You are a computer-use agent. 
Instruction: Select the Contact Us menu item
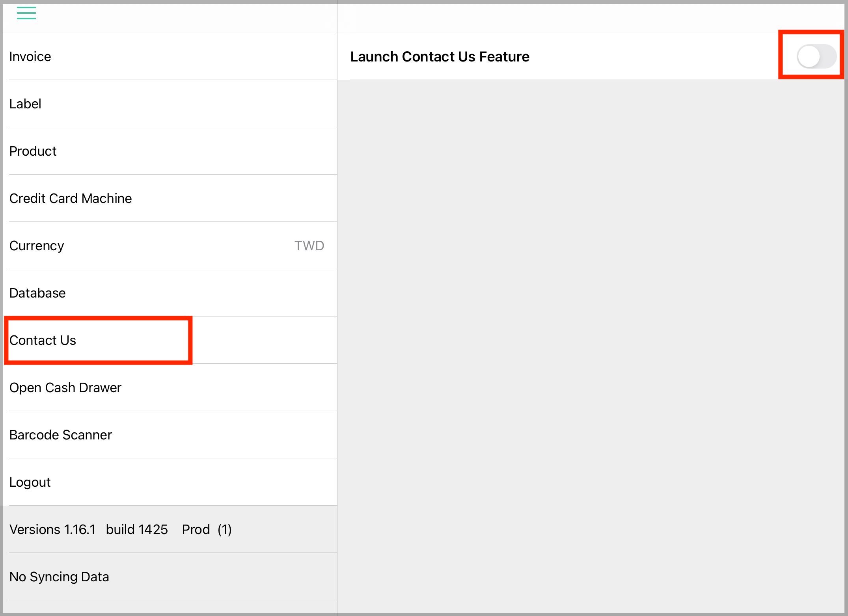click(170, 340)
